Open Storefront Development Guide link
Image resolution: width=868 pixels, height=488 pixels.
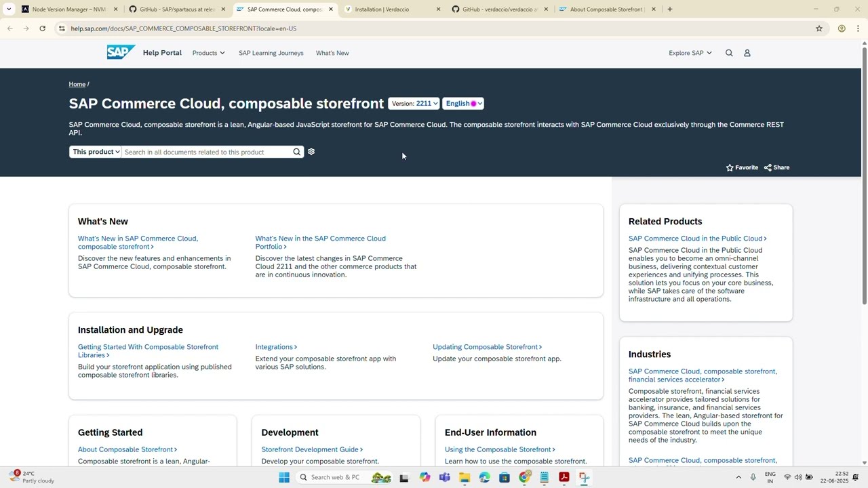pyautogui.click(x=312, y=449)
